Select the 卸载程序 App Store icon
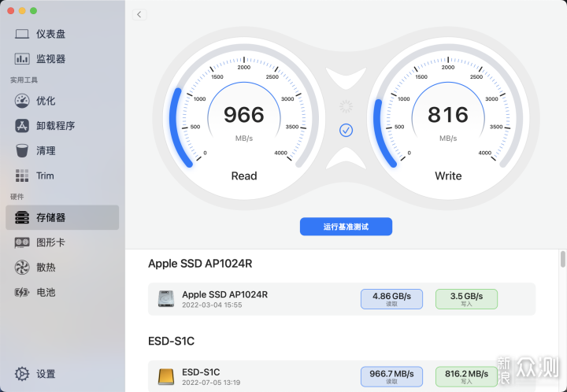 coord(22,126)
